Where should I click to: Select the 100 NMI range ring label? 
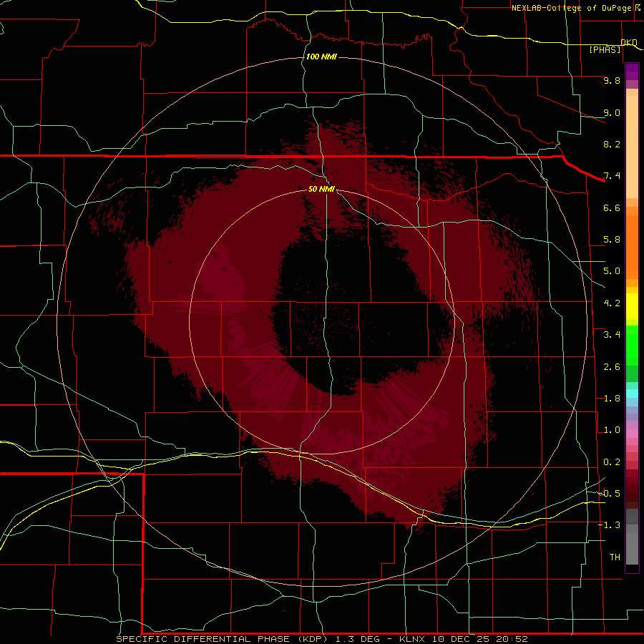pos(321,57)
